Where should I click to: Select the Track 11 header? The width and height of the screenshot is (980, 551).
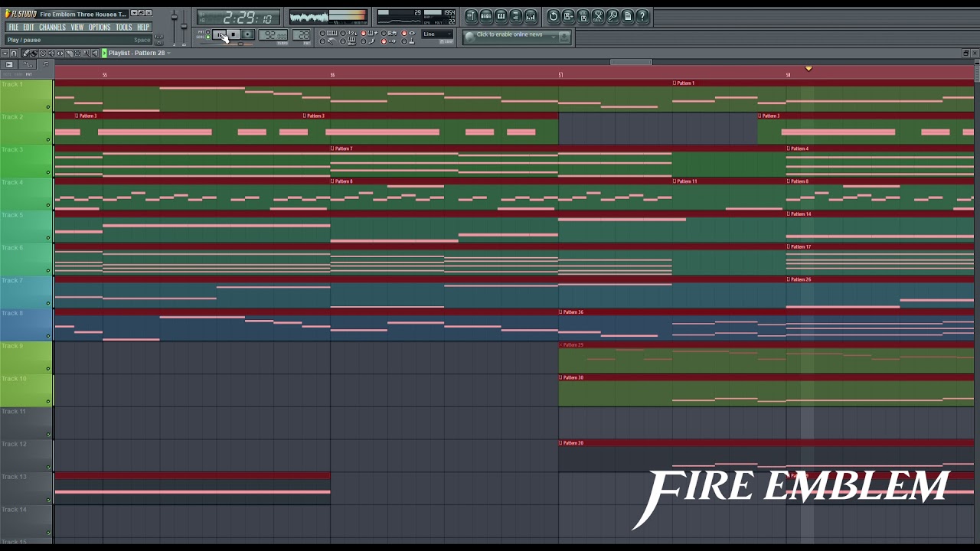26,422
